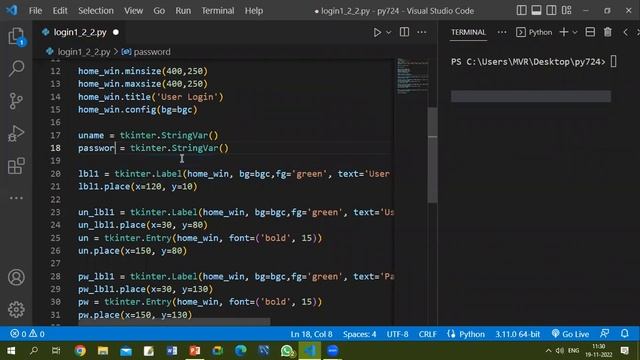Open the Source Control view
Viewport: 640px width, 360px height.
click(x=16, y=101)
